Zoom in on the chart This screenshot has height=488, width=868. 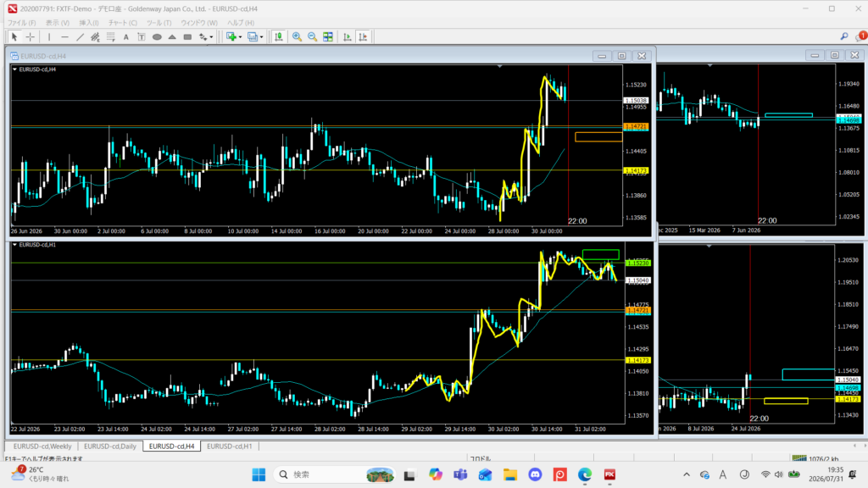coord(298,37)
